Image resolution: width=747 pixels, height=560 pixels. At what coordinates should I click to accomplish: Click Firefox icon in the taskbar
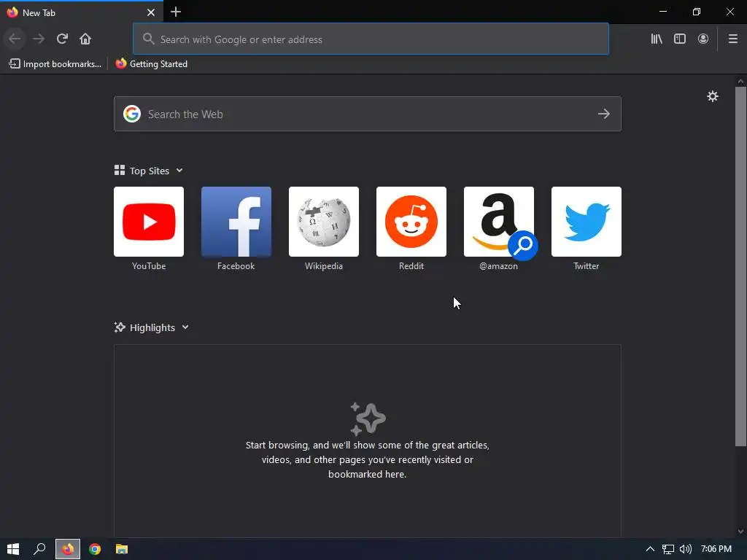(x=68, y=549)
